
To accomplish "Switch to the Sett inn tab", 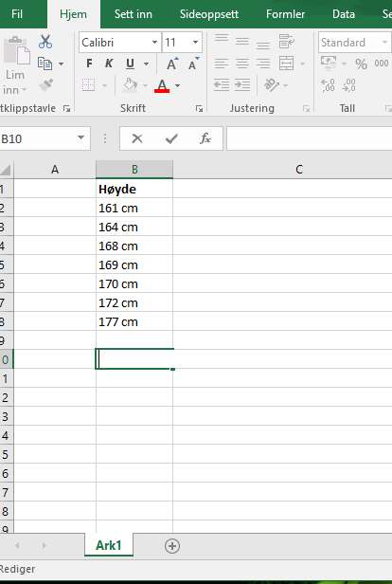I will (x=134, y=14).
